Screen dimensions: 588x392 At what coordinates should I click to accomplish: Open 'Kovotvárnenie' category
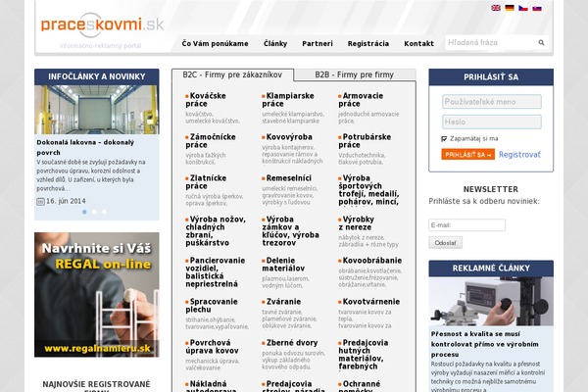click(369, 302)
